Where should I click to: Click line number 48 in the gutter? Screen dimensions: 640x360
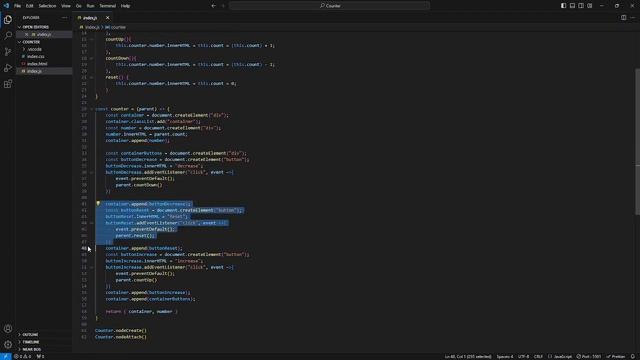84,248
